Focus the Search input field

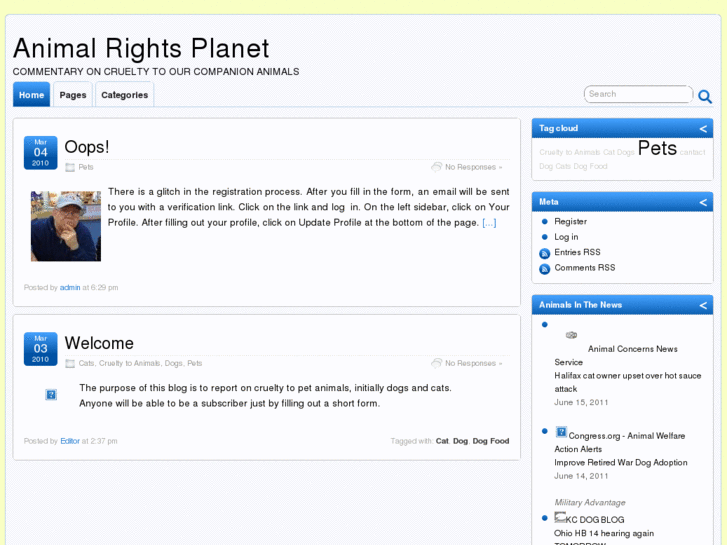(x=637, y=94)
